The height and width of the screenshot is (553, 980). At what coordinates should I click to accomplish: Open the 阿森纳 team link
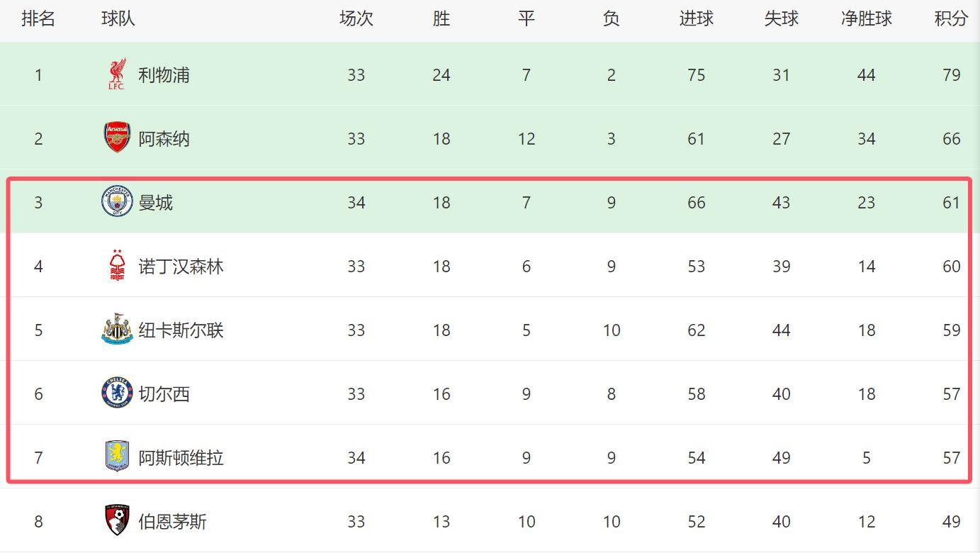164,139
